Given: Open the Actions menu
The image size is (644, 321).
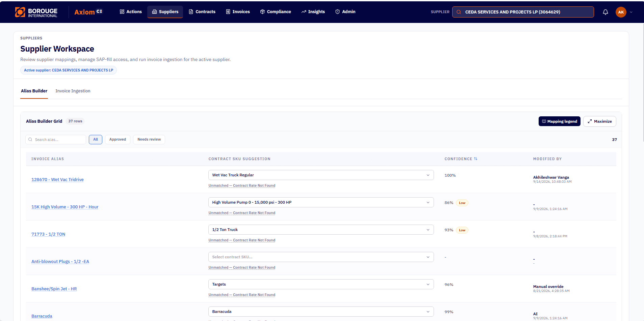Looking at the screenshot, I should 131,12.
